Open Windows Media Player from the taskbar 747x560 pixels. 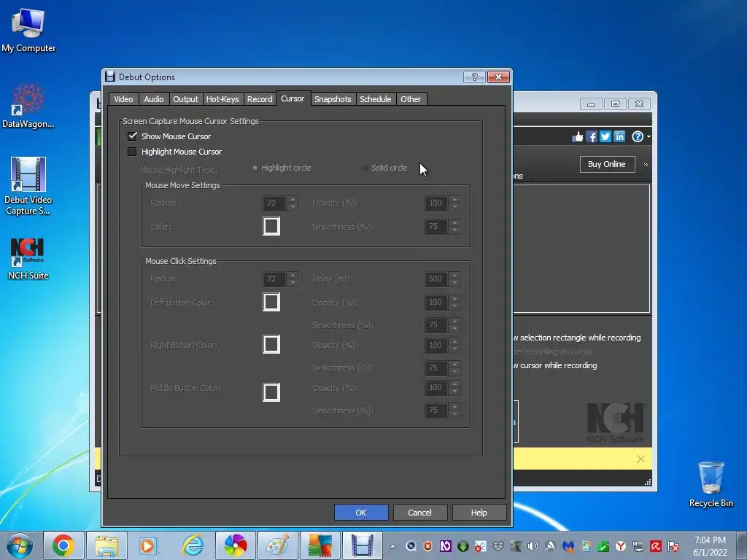(x=149, y=545)
